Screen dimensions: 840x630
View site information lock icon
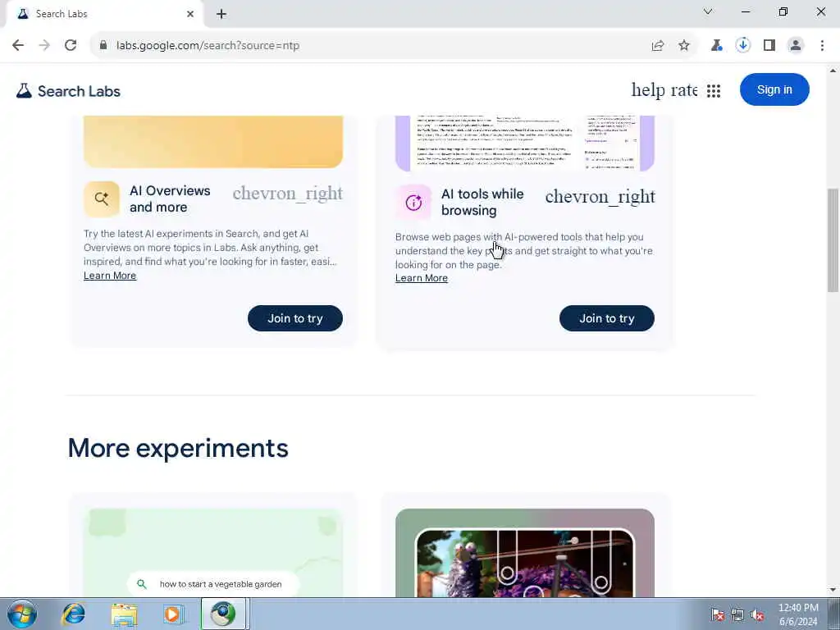(x=103, y=46)
